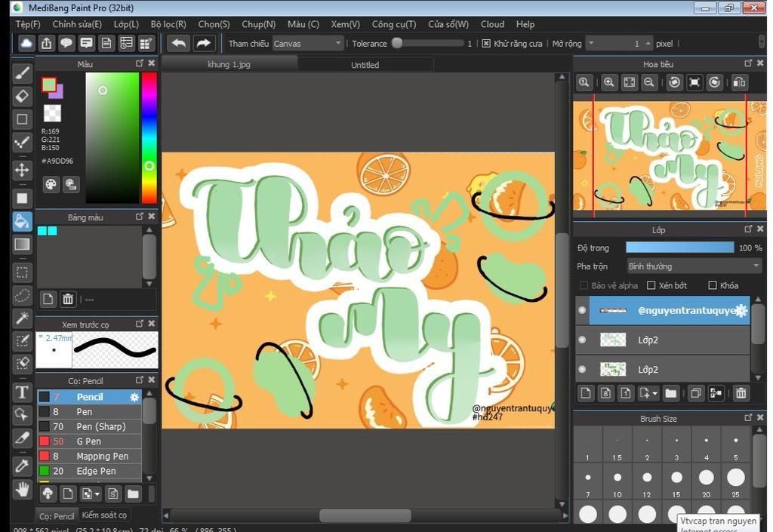This screenshot has height=532, width=773.
Task: Enable Khóa checkbox
Action: pyautogui.click(x=713, y=285)
